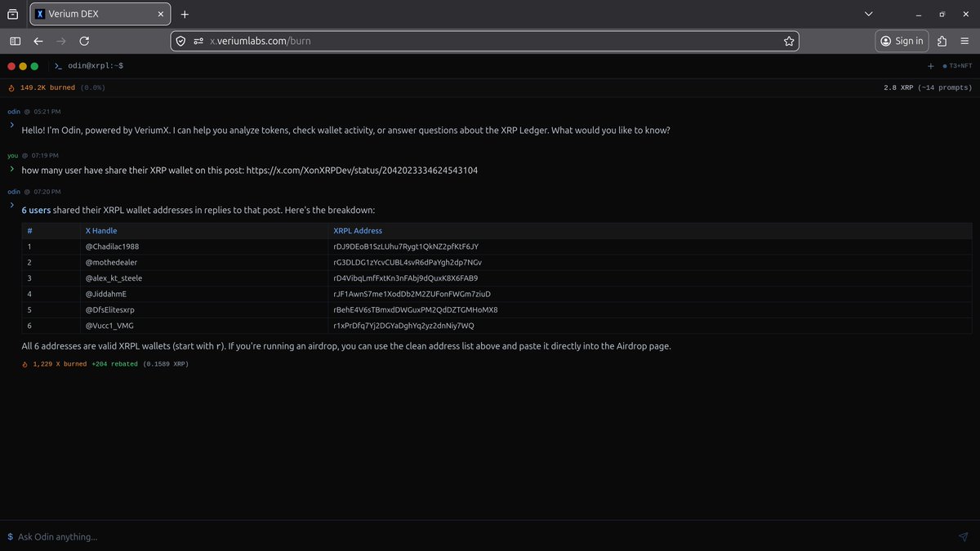Viewport: 980px width, 551px height.
Task: Expand the chevron beside odin's 07:20 PM reply
Action: [x=11, y=205]
